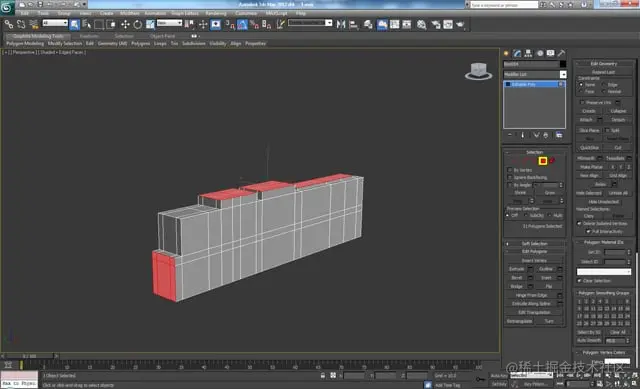The width and height of the screenshot is (640, 389).
Task: Toggle the Angle Snap icon
Action: pyautogui.click(x=242, y=24)
